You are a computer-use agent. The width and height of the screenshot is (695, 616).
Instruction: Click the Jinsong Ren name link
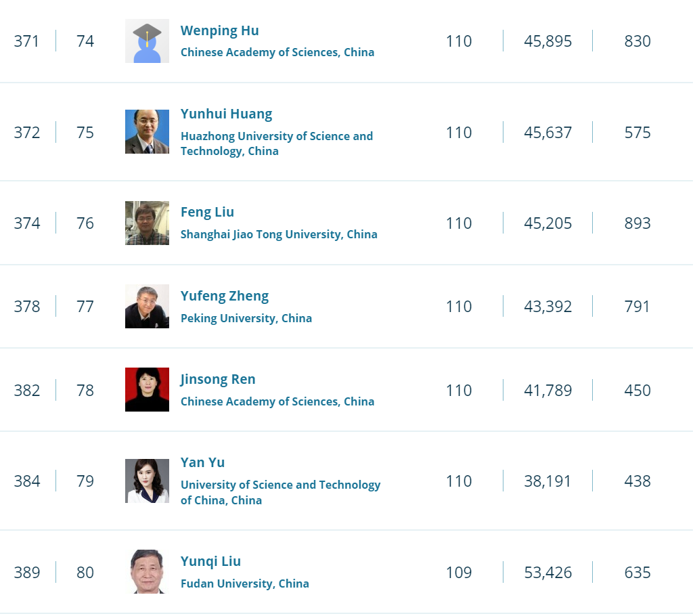point(218,379)
